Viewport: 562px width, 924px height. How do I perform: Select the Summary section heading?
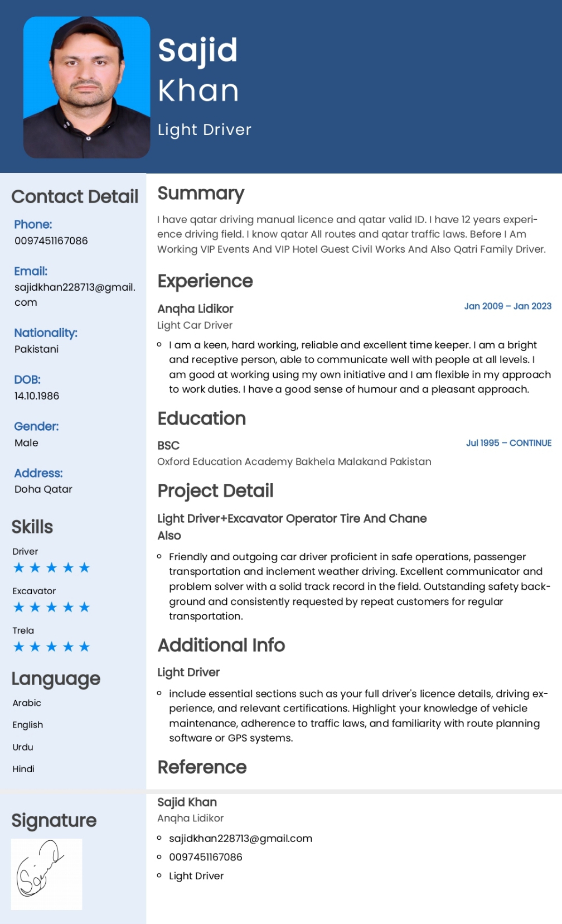click(201, 194)
